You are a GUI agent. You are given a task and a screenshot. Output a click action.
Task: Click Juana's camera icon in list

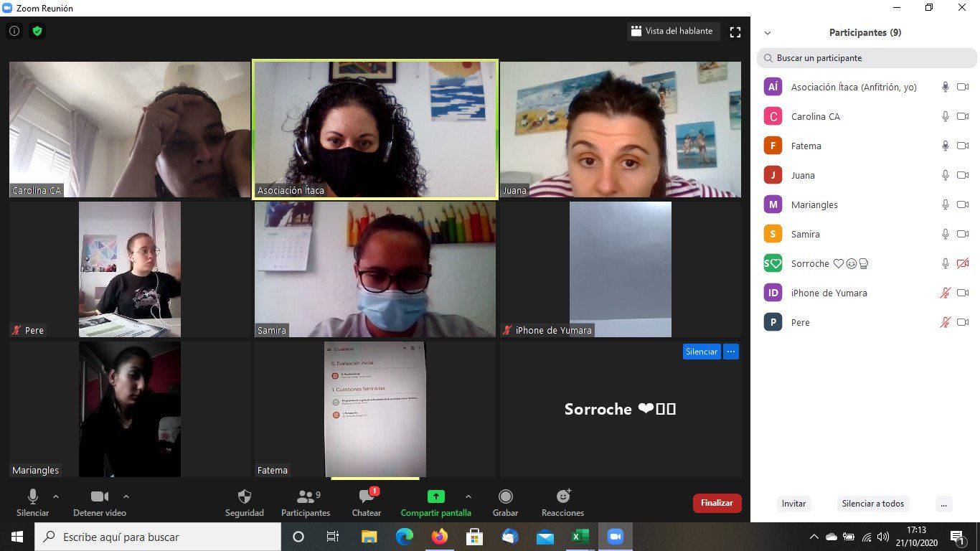[x=963, y=175]
